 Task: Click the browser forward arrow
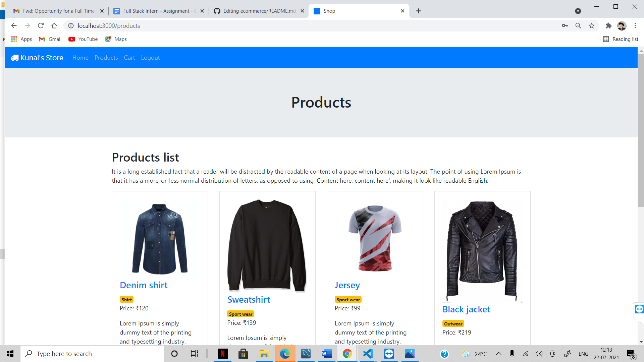coord(27,25)
